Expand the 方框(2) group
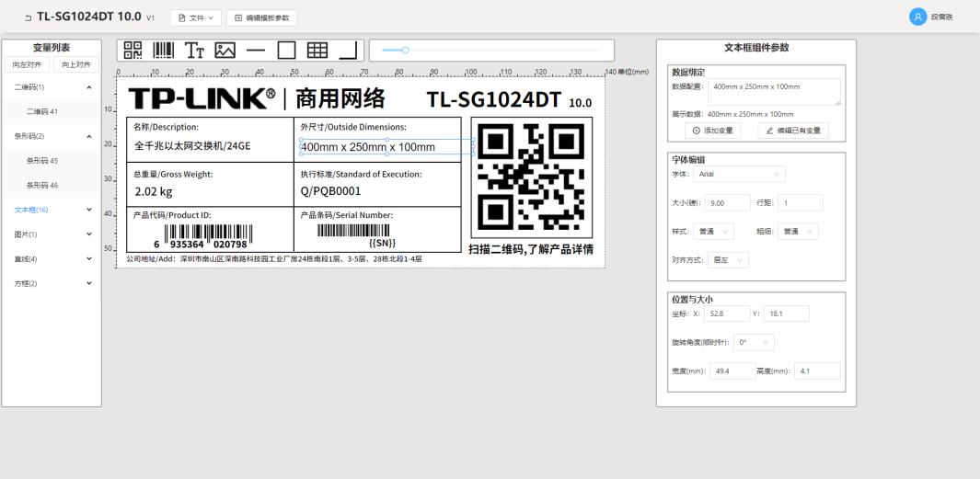This screenshot has height=479, width=980. 88,283
